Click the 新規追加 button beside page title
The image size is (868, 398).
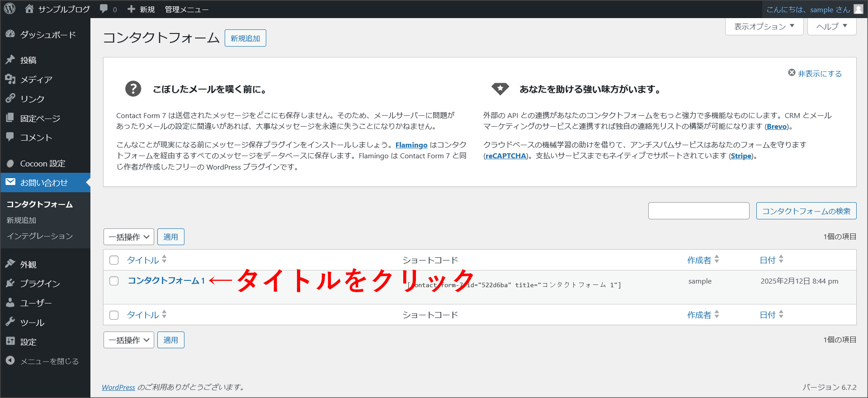tap(245, 38)
